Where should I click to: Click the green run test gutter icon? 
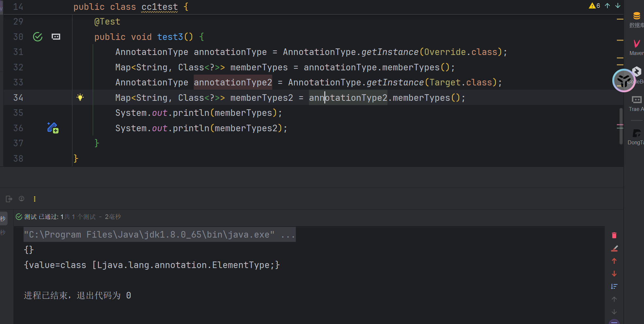tap(38, 37)
